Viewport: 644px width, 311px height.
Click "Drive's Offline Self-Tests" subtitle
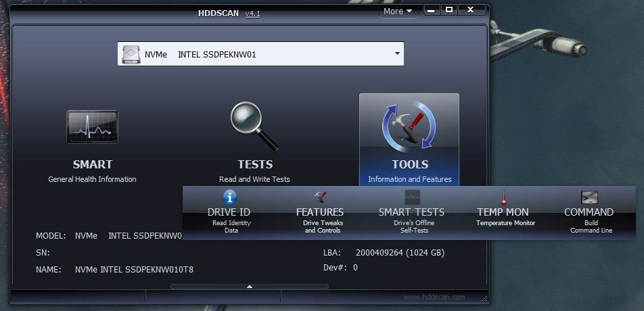pyautogui.click(x=415, y=227)
